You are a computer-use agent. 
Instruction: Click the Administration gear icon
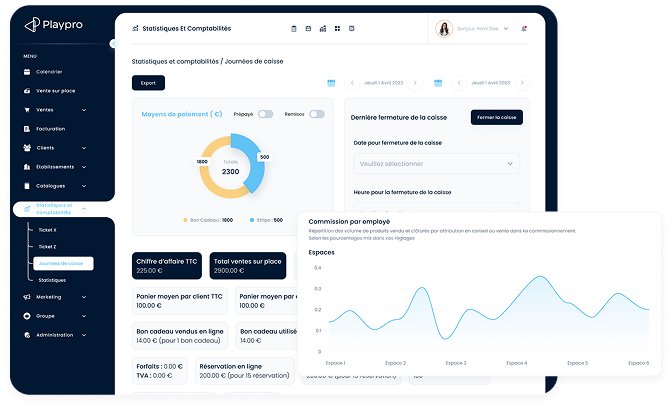pyautogui.click(x=27, y=335)
